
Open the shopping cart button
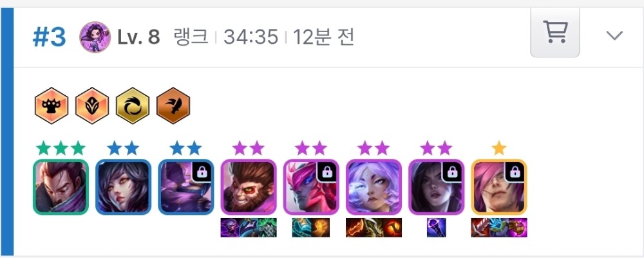[555, 32]
